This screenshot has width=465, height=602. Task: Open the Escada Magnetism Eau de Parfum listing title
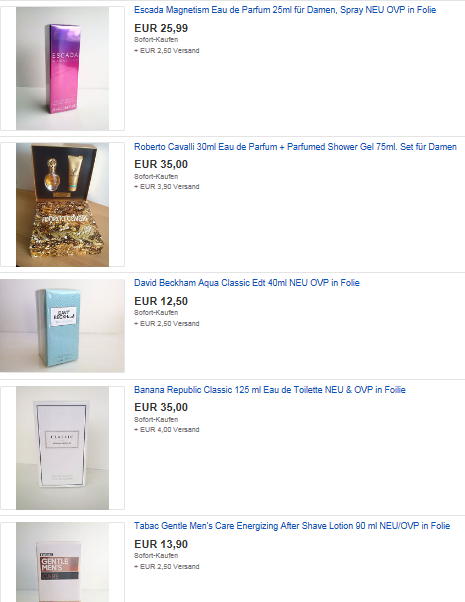[x=285, y=10]
